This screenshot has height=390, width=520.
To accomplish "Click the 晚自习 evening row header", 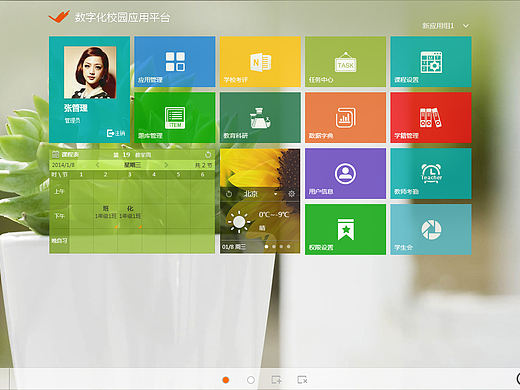I will (59, 240).
